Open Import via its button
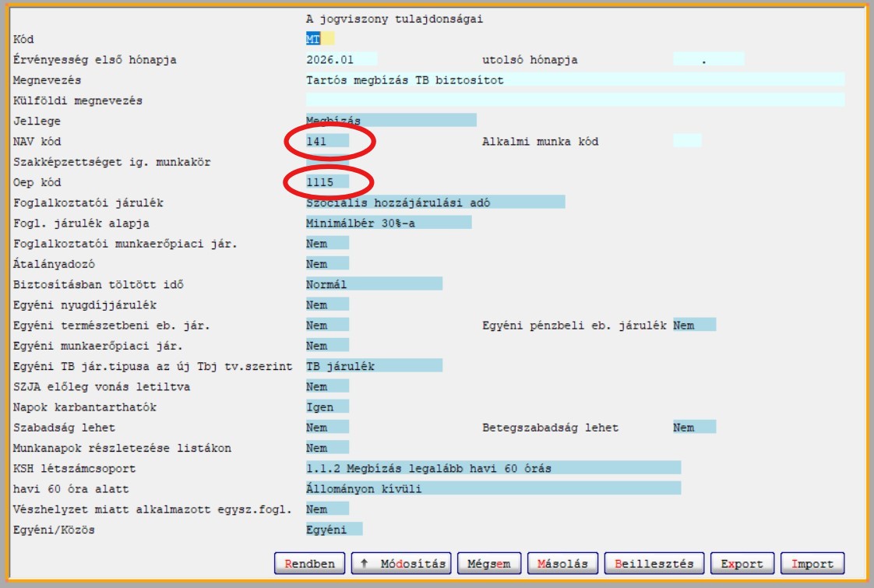This screenshot has height=588, width=874. coord(812,564)
